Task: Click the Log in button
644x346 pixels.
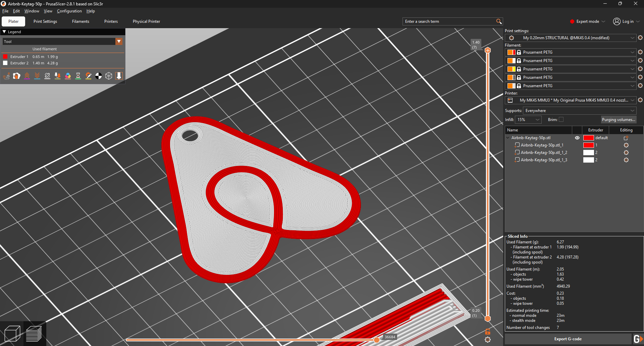Action: (x=626, y=21)
